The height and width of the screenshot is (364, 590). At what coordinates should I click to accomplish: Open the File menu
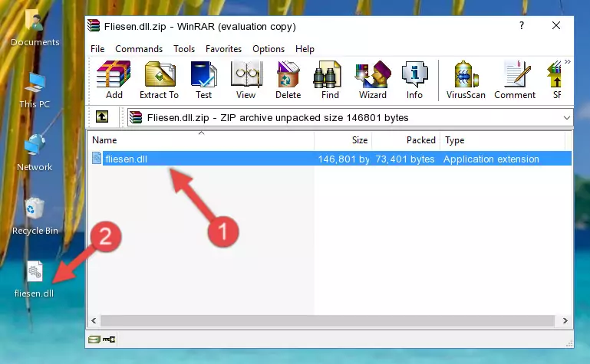click(x=97, y=49)
